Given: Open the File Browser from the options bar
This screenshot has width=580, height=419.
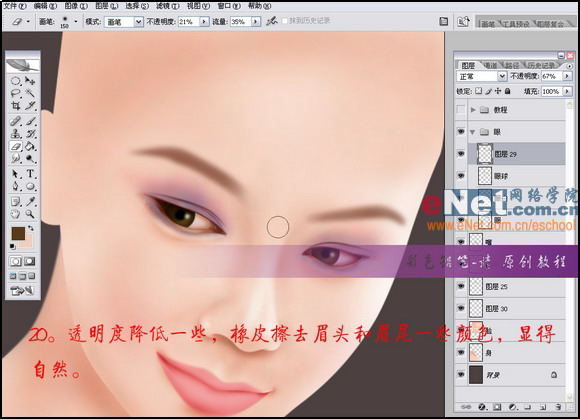Looking at the screenshot, I should (463, 21).
